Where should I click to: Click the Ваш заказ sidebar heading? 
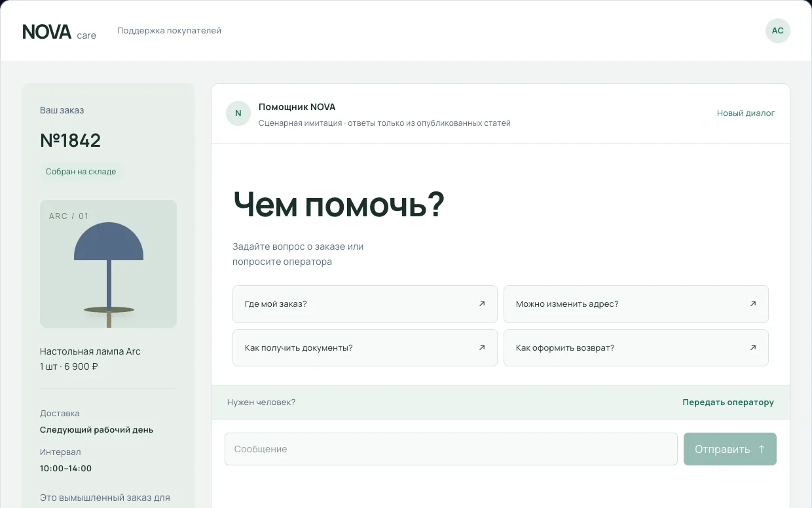pyautogui.click(x=62, y=110)
